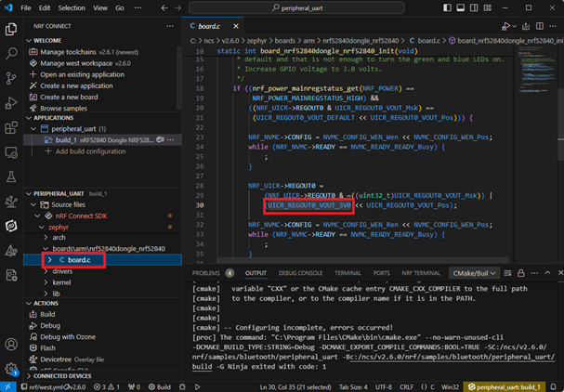
Task: Open the Source Control view
Action: (11, 80)
